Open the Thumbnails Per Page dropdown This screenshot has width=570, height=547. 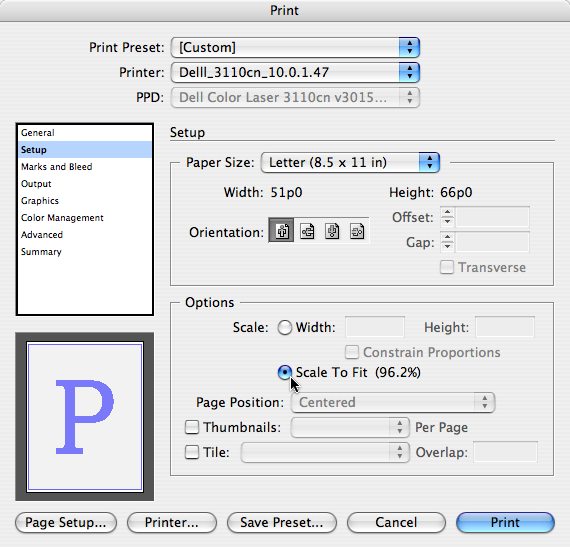[350, 427]
